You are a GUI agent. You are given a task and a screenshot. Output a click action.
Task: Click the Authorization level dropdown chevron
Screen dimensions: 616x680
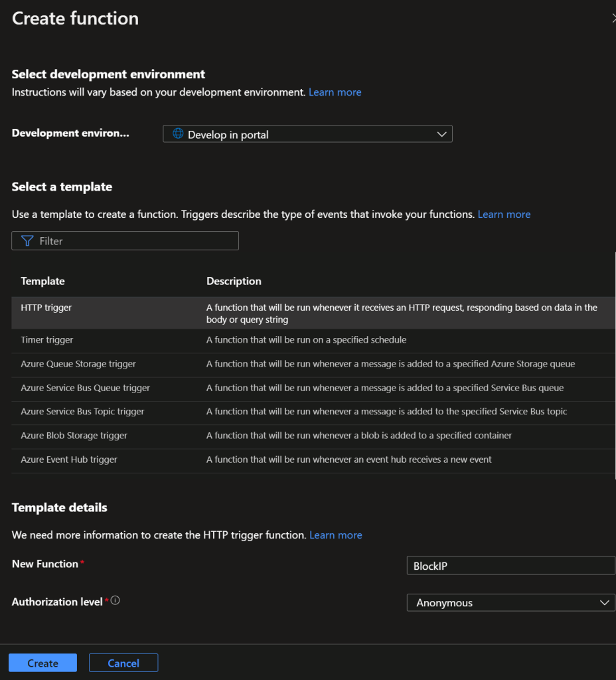[604, 603]
